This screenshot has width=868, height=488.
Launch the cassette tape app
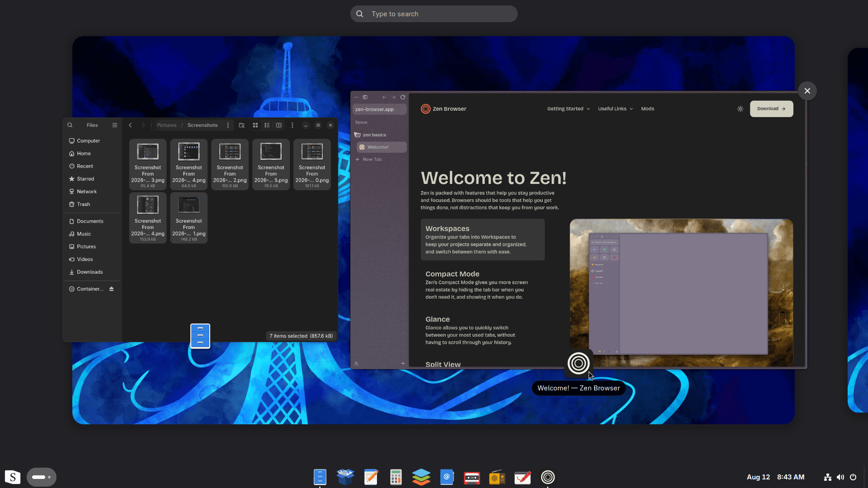pyautogui.click(x=472, y=477)
